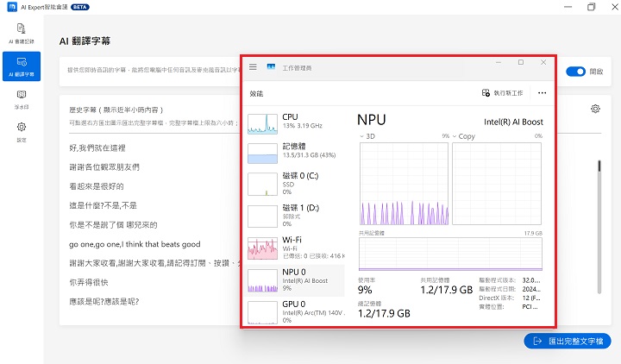This screenshot has width=621, height=364.
Task: Click Task Manager app icon in title bar
Action: click(x=271, y=67)
